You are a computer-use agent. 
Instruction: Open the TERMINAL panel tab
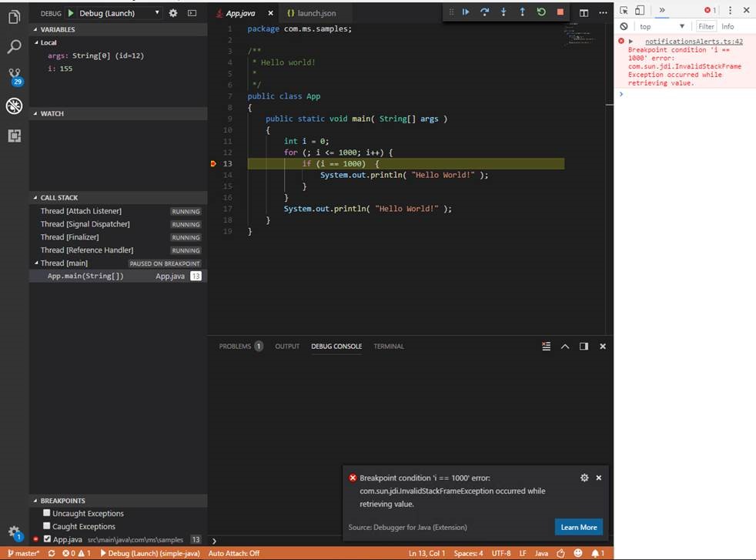pos(389,347)
